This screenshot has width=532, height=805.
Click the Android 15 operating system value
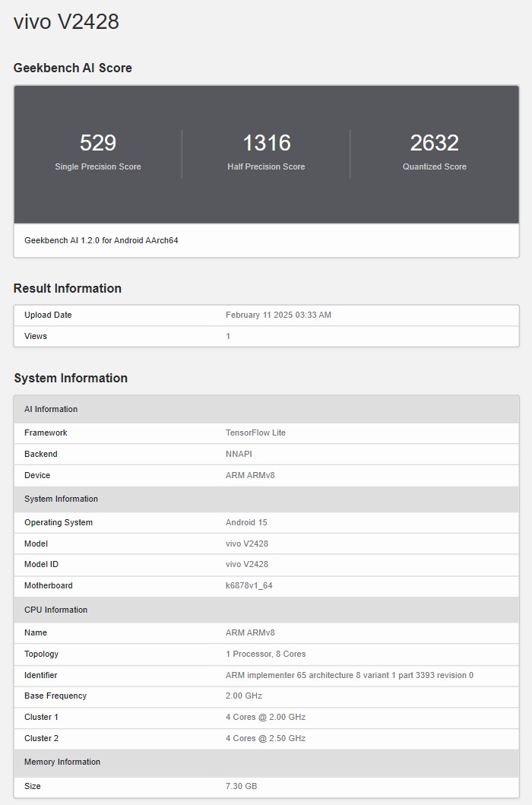click(x=246, y=522)
